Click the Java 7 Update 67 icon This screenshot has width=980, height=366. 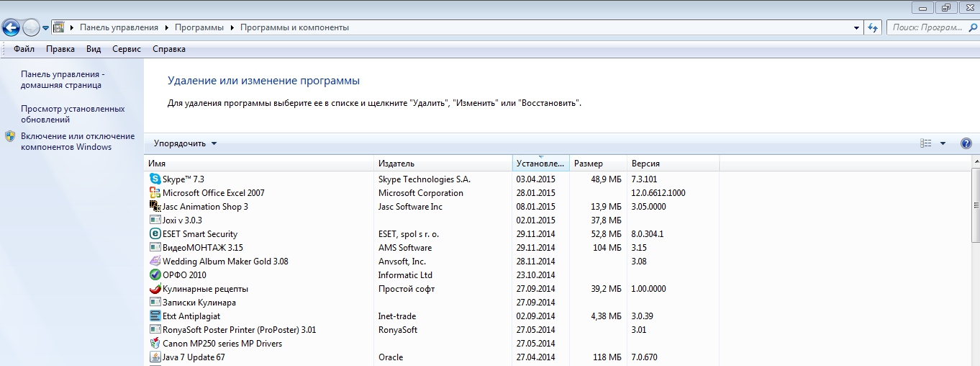(x=155, y=357)
